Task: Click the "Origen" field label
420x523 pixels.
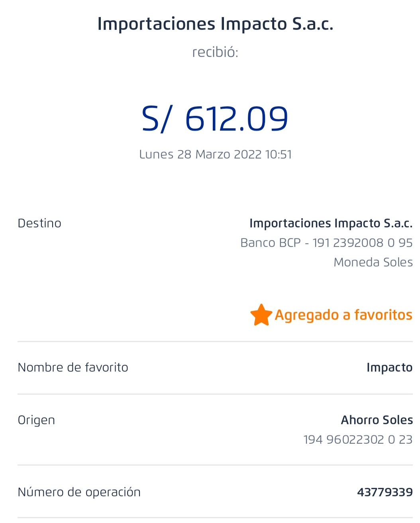Action: click(36, 420)
